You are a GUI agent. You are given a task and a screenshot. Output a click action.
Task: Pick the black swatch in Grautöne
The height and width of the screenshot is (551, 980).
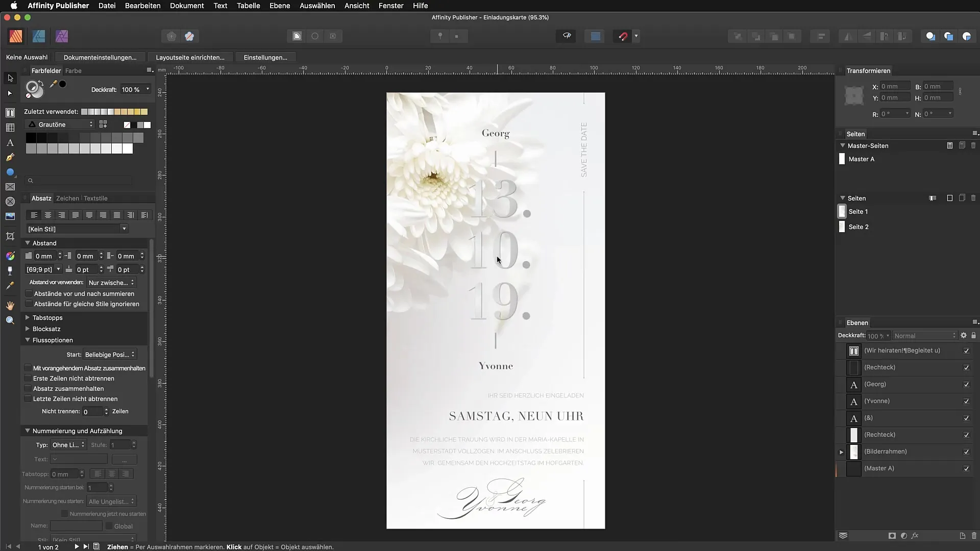pos(31,138)
